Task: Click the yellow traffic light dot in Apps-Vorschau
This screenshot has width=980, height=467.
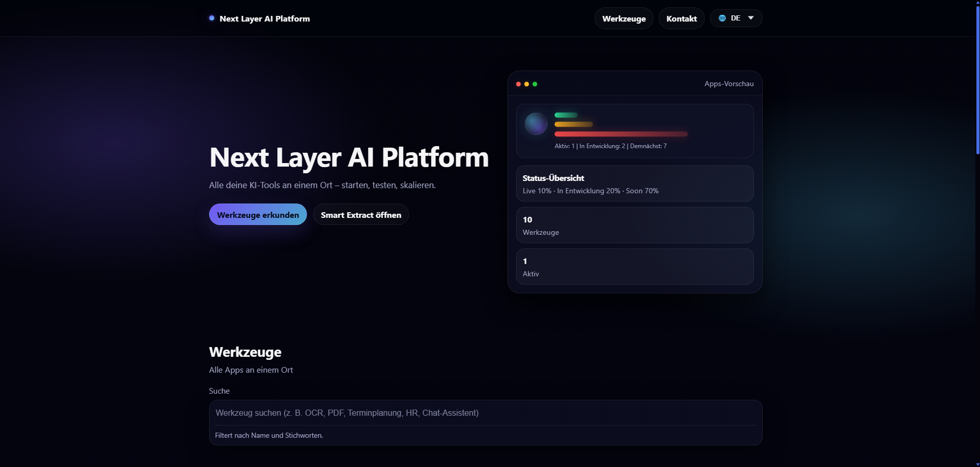Action: 526,84
